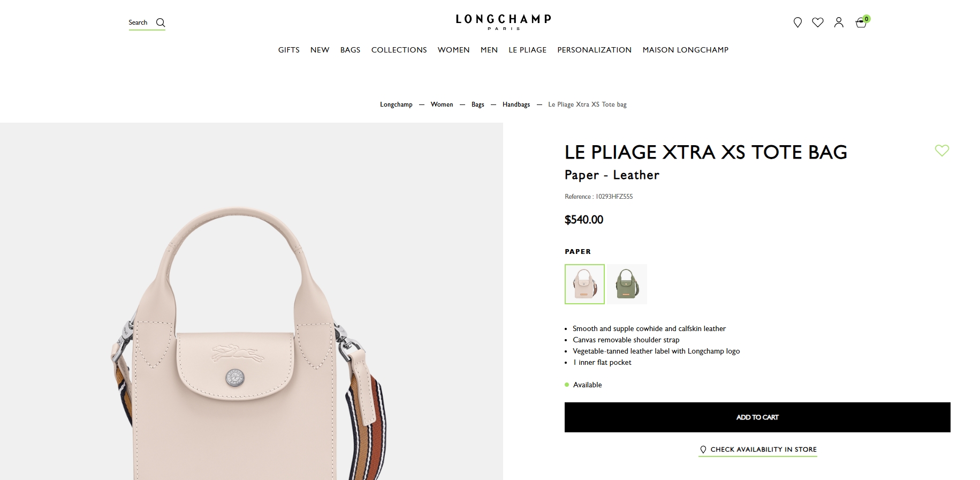Viewport: 980px width, 480px height.
Task: Select the green bag color swatch
Action: pos(627,284)
